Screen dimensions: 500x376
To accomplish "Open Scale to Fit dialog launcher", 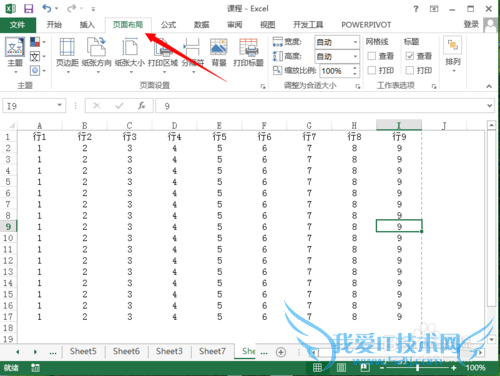I will pyautogui.click(x=358, y=86).
